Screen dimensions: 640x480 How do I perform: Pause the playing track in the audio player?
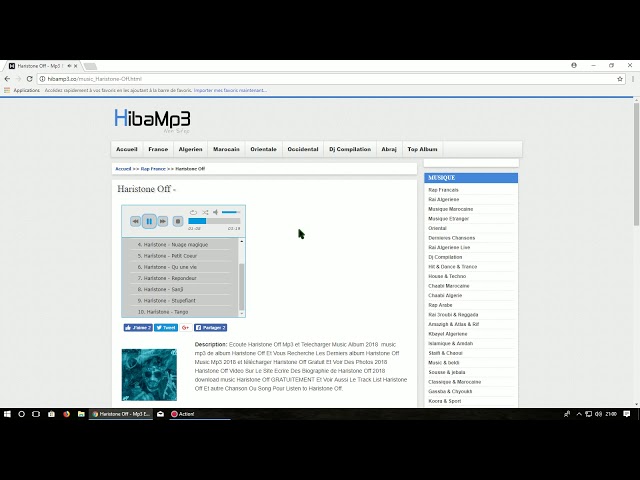(x=149, y=221)
